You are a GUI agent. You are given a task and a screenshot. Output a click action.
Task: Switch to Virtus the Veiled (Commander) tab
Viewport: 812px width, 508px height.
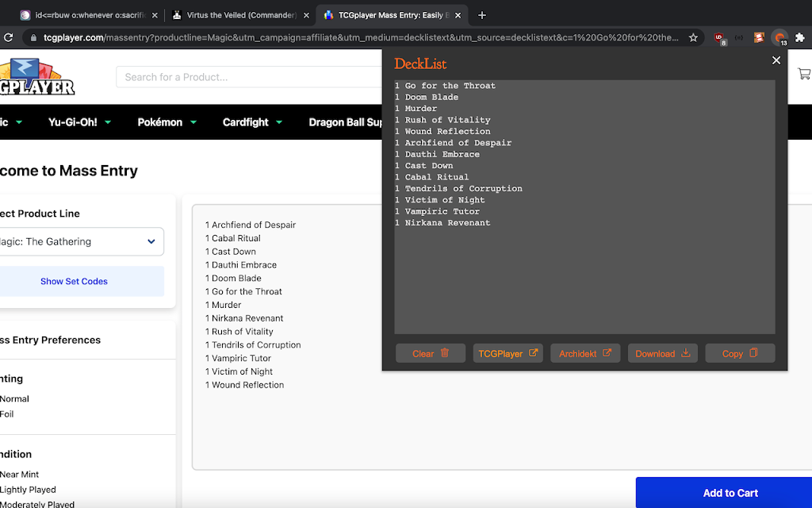click(241, 15)
